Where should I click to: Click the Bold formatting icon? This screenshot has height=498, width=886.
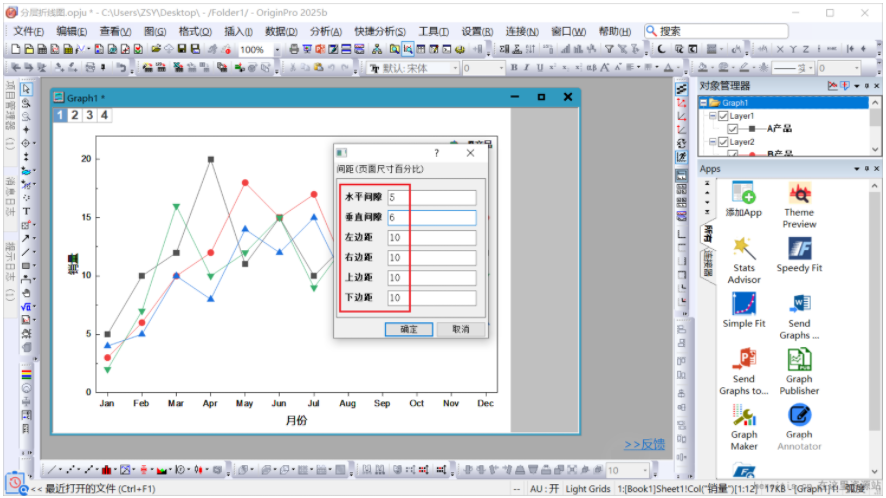(514, 68)
